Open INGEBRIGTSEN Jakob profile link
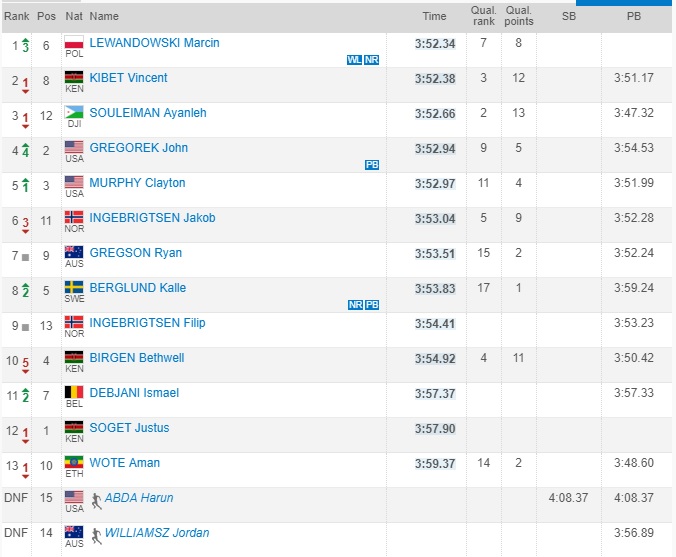676x557 pixels. click(152, 218)
